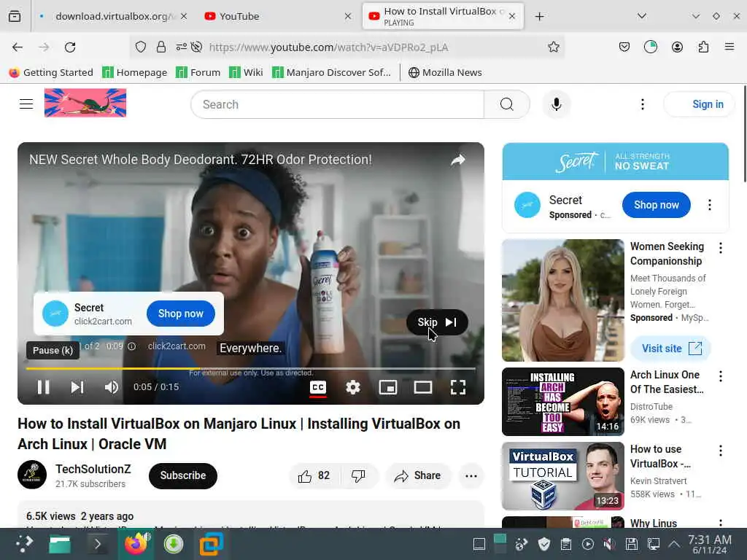Expand hidden system tray icons arrow
Image resolution: width=747 pixels, height=560 pixels.
tap(673, 543)
